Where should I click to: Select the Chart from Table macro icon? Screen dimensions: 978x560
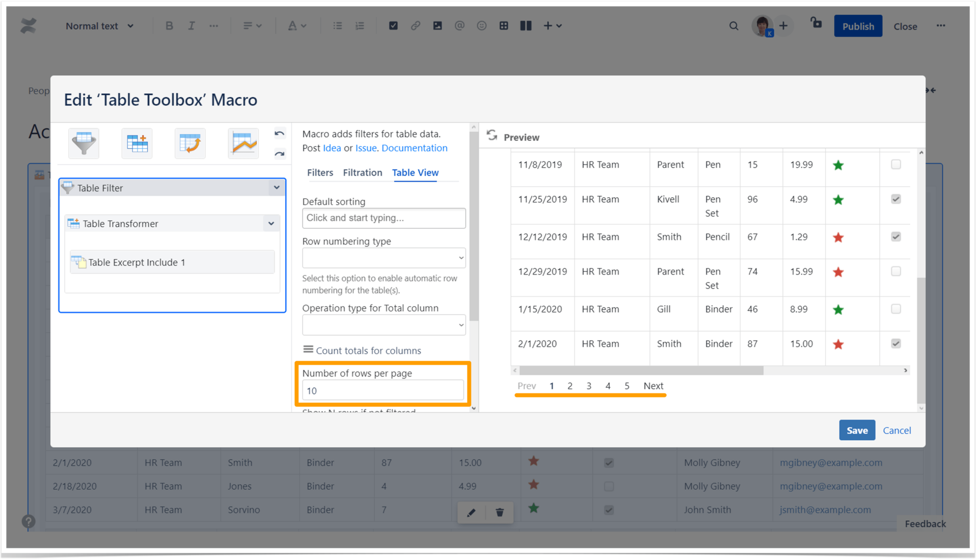coord(244,143)
